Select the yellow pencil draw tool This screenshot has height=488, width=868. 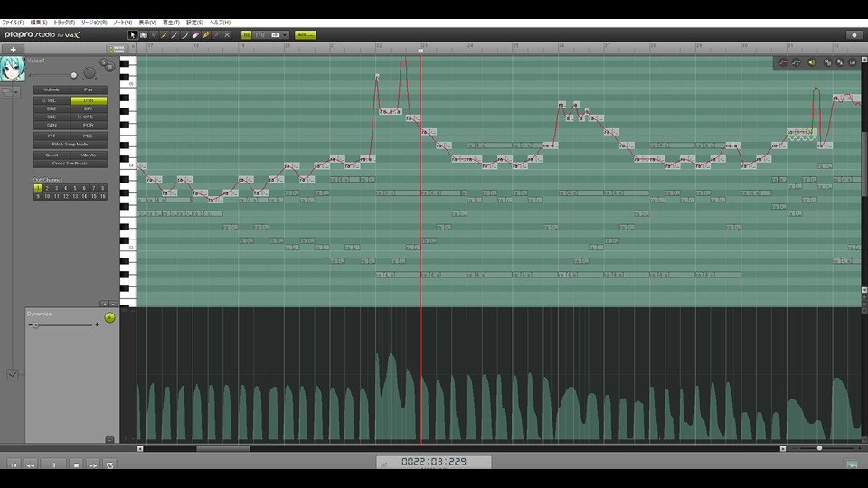164,35
